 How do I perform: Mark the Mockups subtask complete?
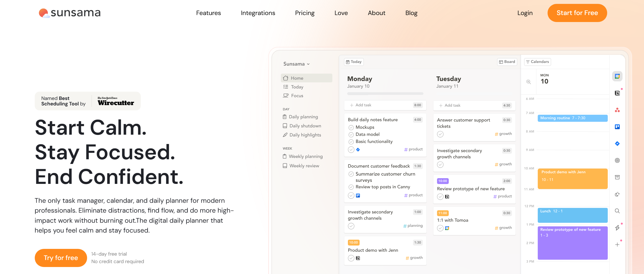click(351, 127)
